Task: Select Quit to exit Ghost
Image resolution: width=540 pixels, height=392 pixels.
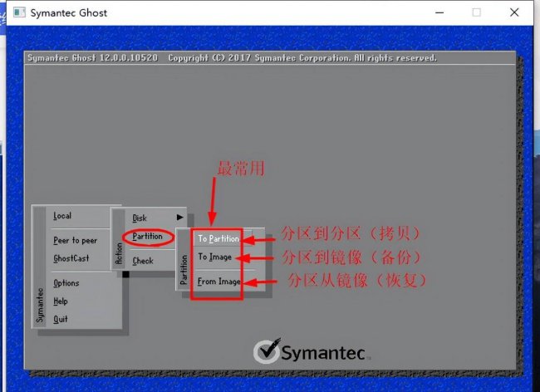Action: 61,319
